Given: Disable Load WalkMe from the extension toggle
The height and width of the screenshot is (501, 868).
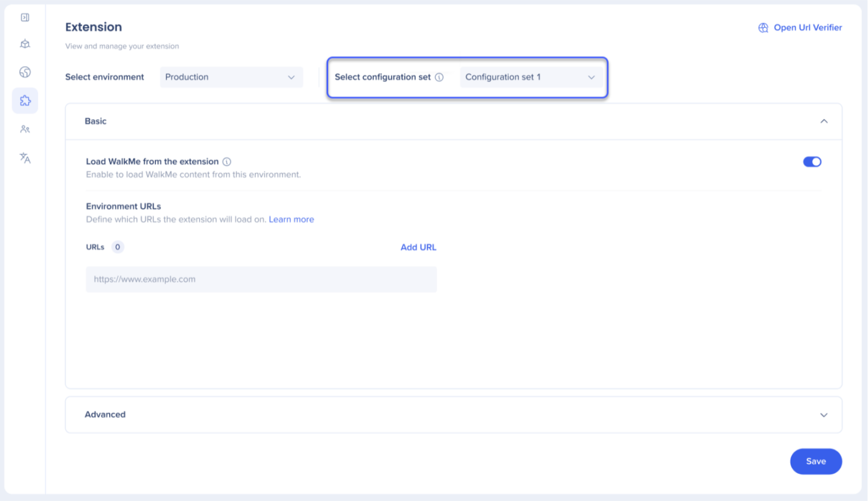Looking at the screenshot, I should click(x=812, y=161).
